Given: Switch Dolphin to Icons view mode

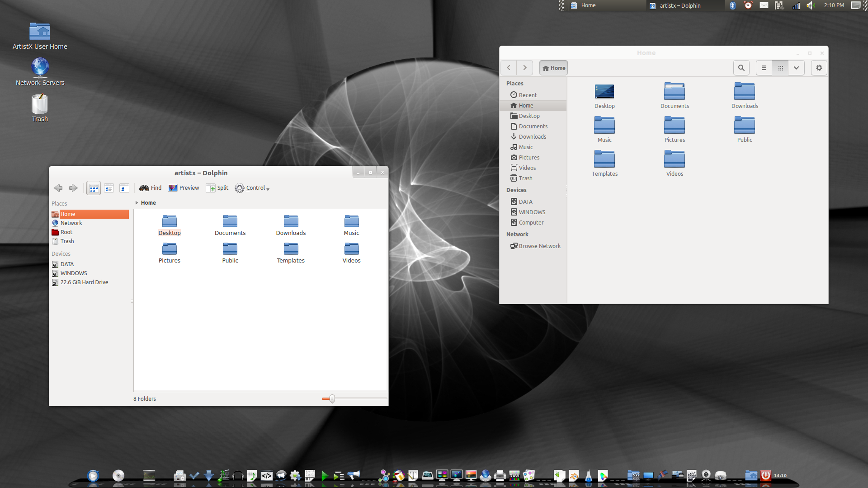Looking at the screenshot, I should [94, 188].
